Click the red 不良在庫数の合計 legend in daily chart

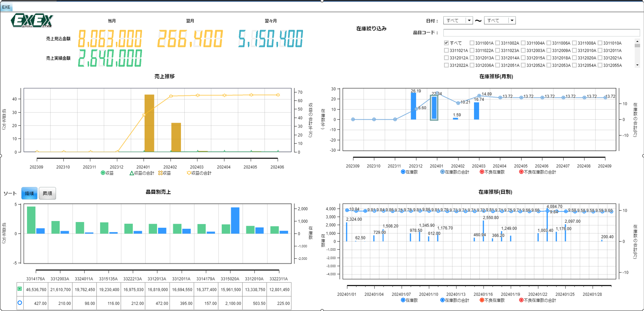(x=521, y=300)
